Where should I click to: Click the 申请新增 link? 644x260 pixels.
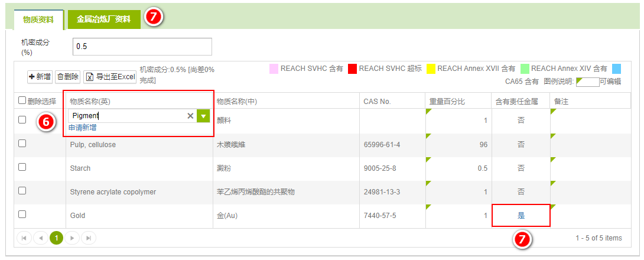pyautogui.click(x=83, y=128)
